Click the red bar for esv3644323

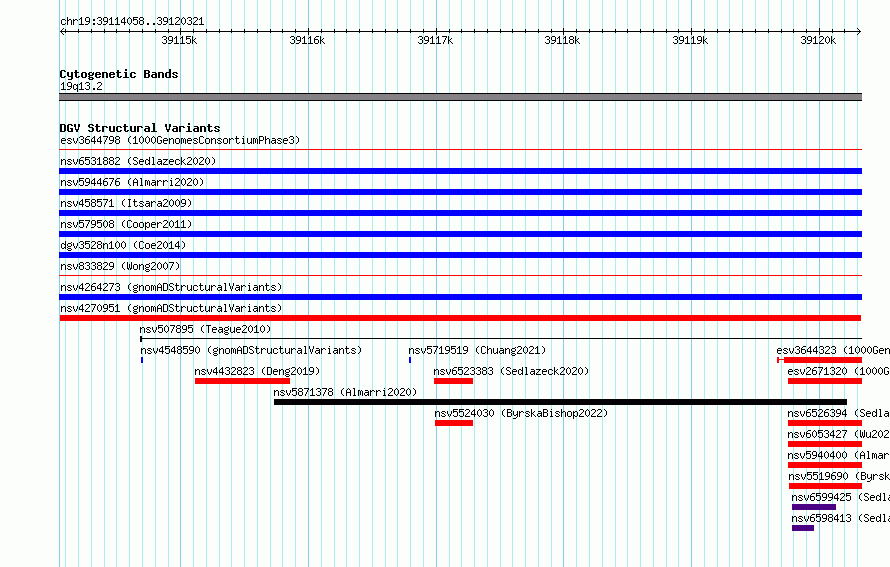(x=822, y=360)
